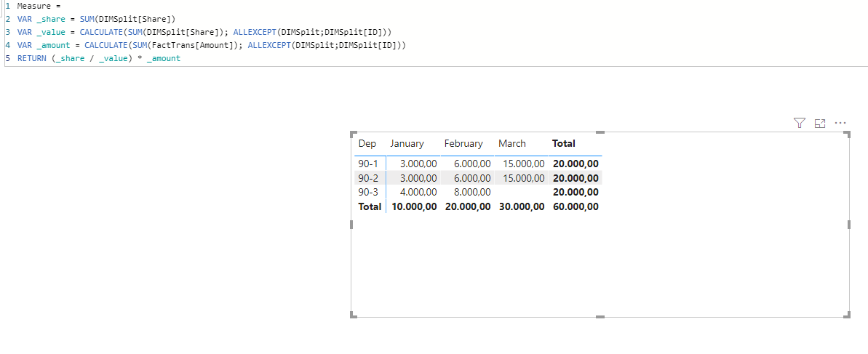This screenshot has height=354, width=868.
Task: Click February grand total 20.000,00 in Total row
Action: coord(468,207)
